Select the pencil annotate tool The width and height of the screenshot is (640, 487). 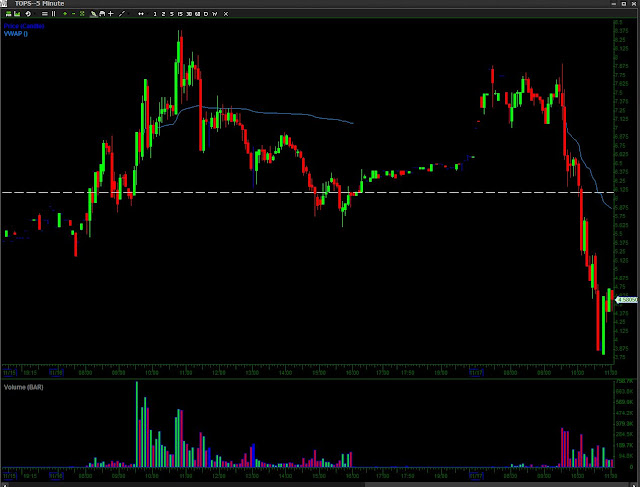pyautogui.click(x=93, y=14)
